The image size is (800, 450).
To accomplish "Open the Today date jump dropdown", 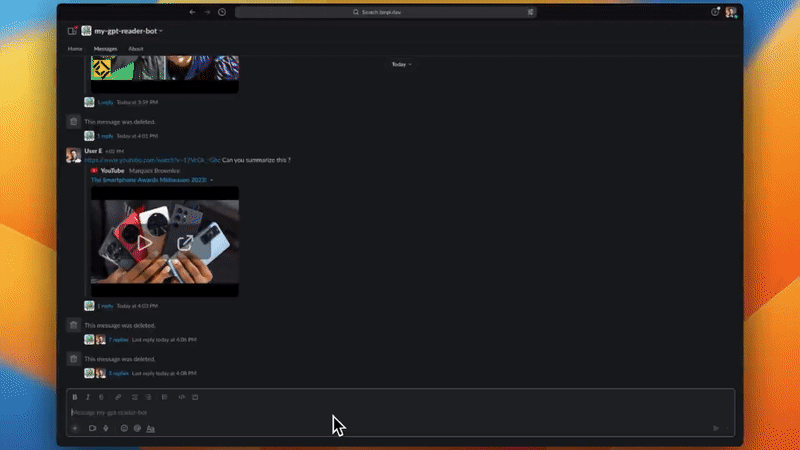I will tap(400, 64).
